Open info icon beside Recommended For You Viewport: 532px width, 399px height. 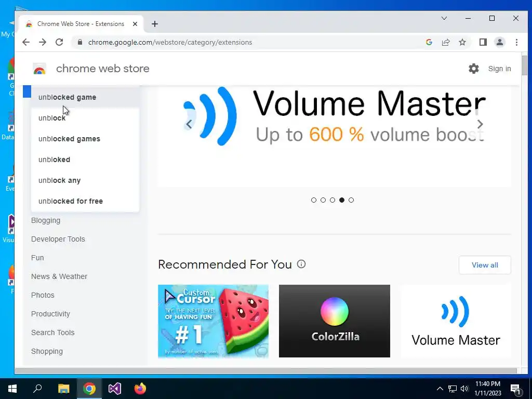(301, 264)
